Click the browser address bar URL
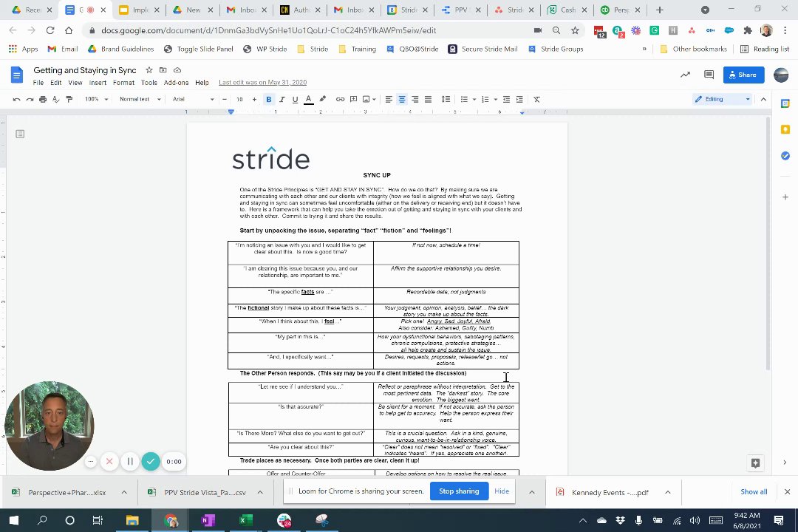Image resolution: width=798 pixels, height=532 pixels. pos(269,30)
